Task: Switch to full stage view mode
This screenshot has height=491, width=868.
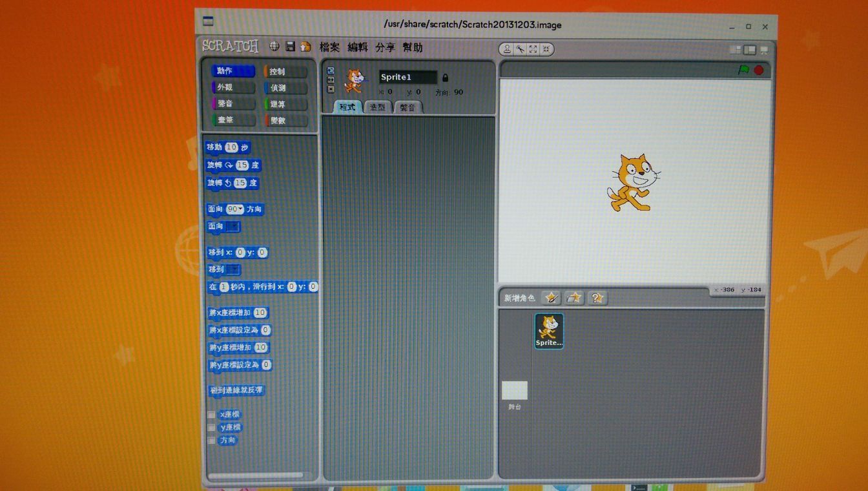Action: tap(749, 50)
